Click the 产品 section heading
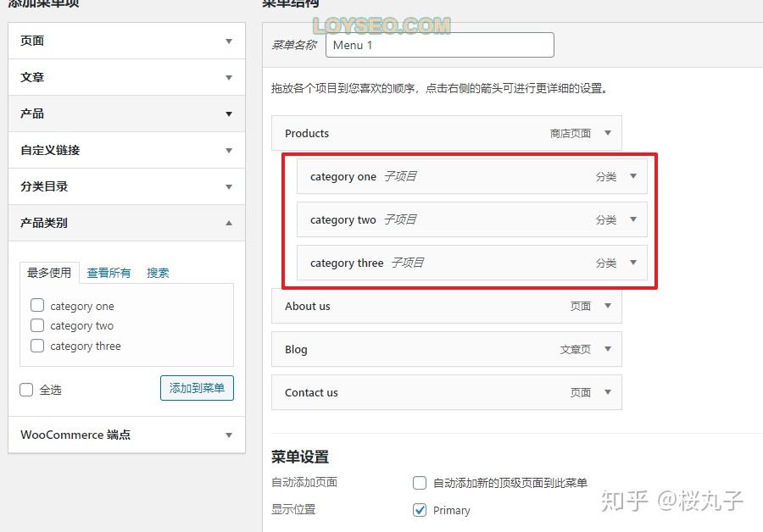Screen dimensions: 763x532 pyautogui.click(x=32, y=114)
